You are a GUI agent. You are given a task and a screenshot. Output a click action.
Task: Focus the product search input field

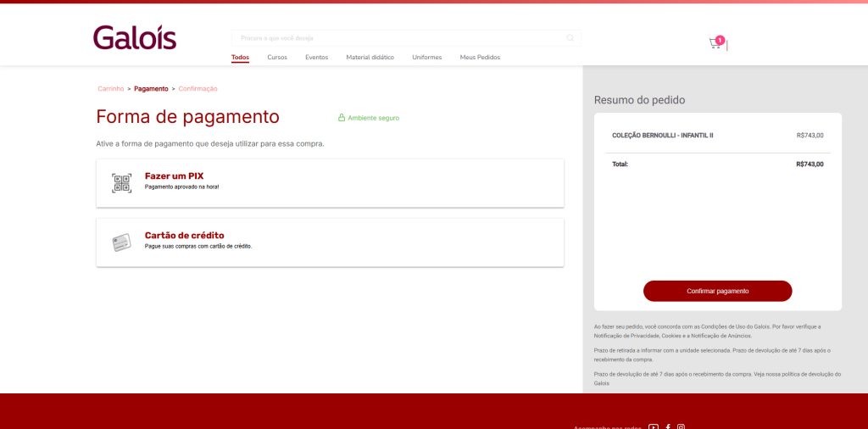point(398,37)
